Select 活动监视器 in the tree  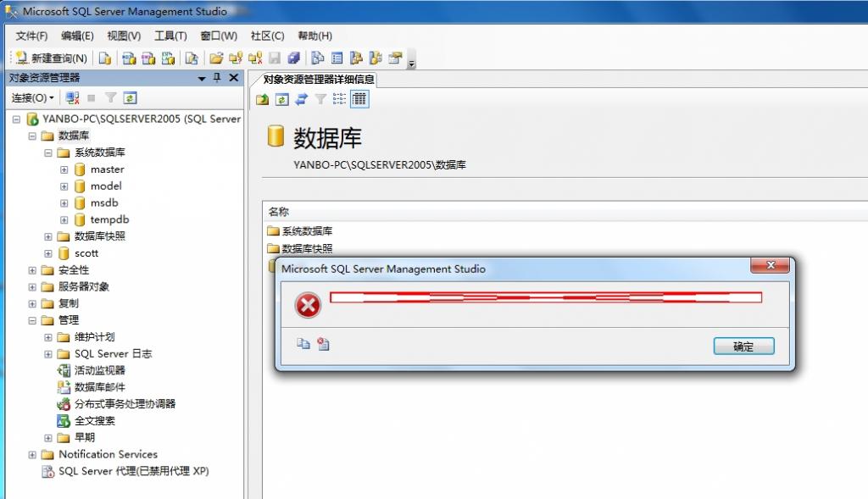point(100,370)
